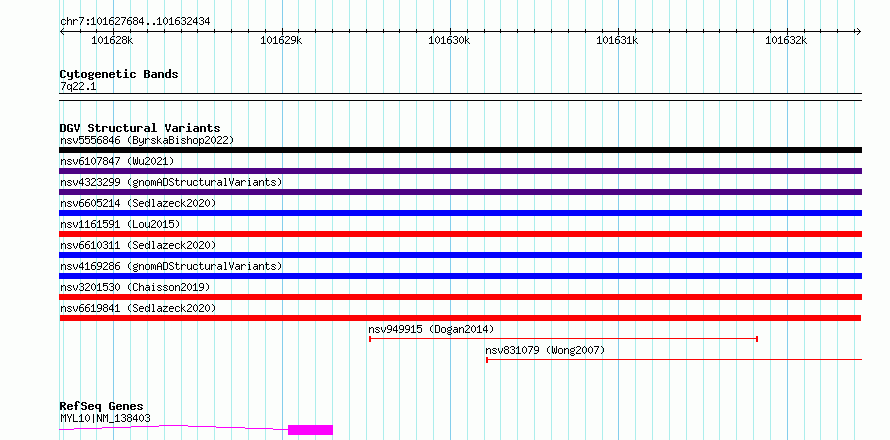
Task: Open variant nsv5556846 (ByrskaBishop2022) label
Action: click(147, 140)
